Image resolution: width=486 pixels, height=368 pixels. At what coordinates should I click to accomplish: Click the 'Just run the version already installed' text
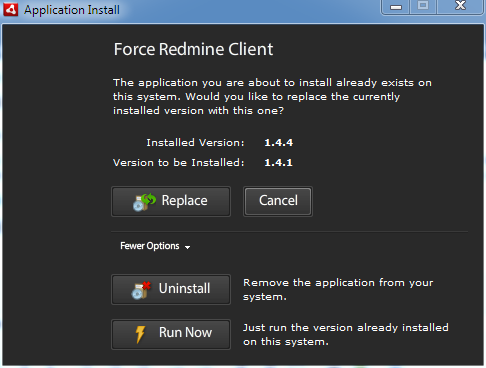[x=346, y=334]
